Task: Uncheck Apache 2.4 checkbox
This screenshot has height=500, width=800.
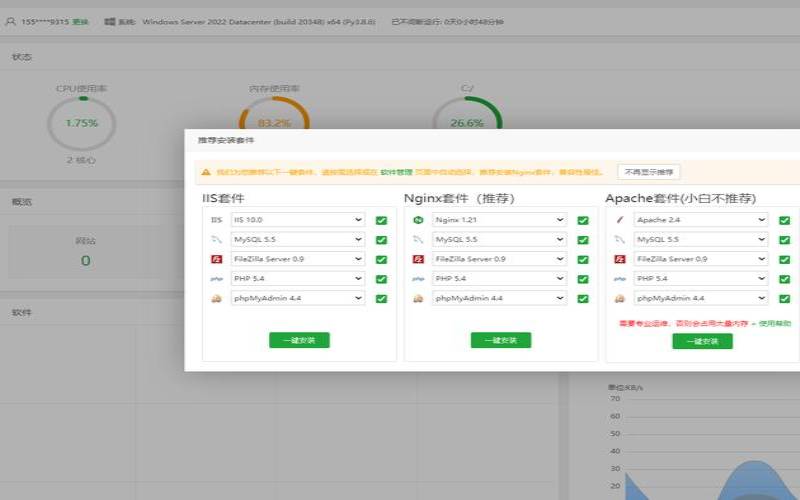Action: click(785, 220)
